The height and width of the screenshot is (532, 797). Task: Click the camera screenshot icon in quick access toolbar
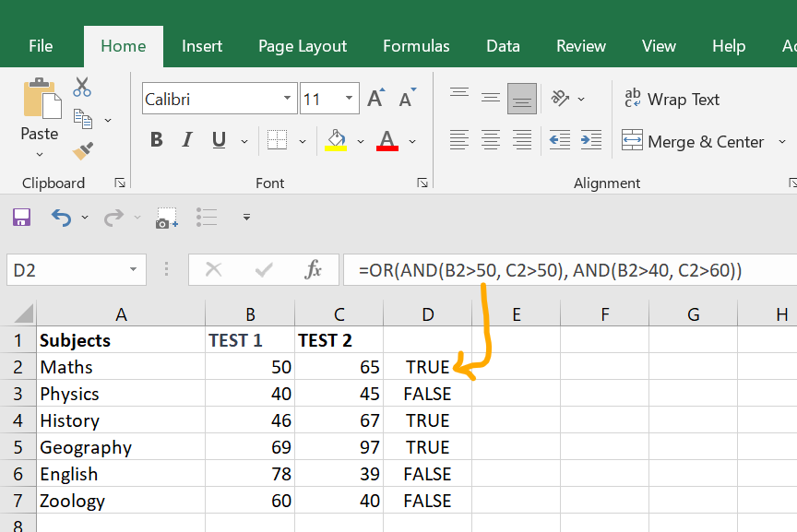tap(166, 218)
